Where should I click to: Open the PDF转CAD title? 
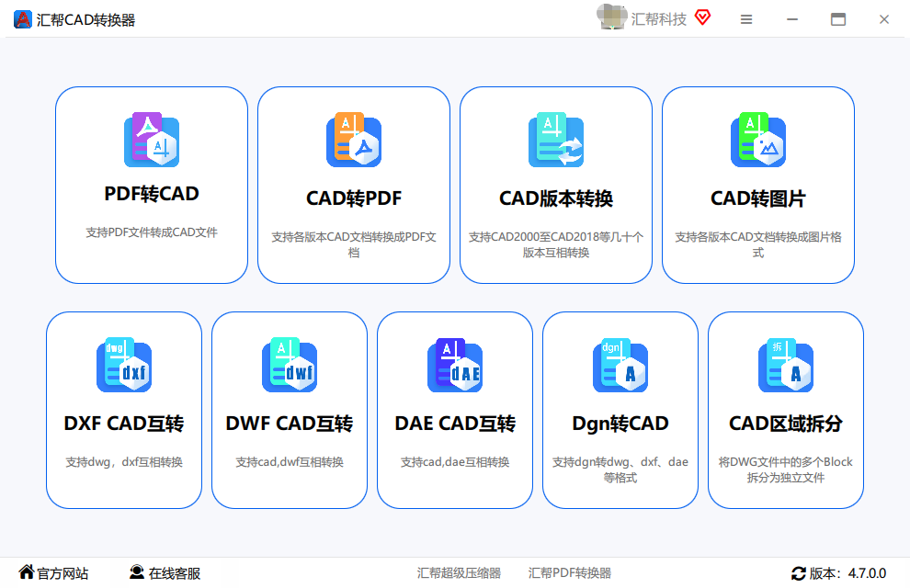coord(152,194)
